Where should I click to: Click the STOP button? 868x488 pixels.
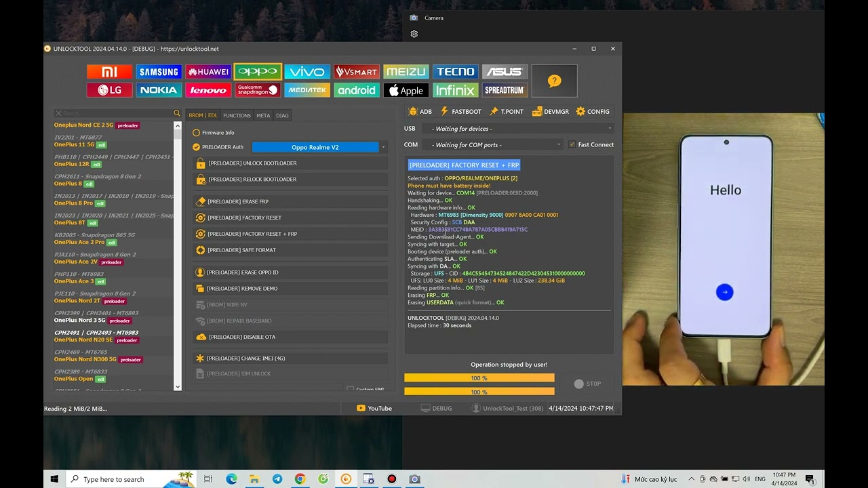(587, 384)
